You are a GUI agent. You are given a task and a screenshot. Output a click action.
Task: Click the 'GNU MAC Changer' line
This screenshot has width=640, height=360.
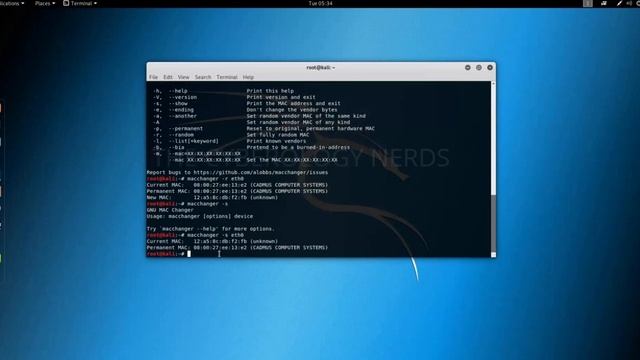pyautogui.click(x=170, y=210)
